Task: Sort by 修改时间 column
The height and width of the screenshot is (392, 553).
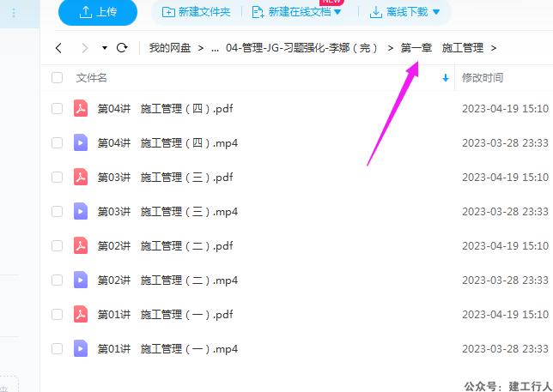Action: [x=483, y=77]
